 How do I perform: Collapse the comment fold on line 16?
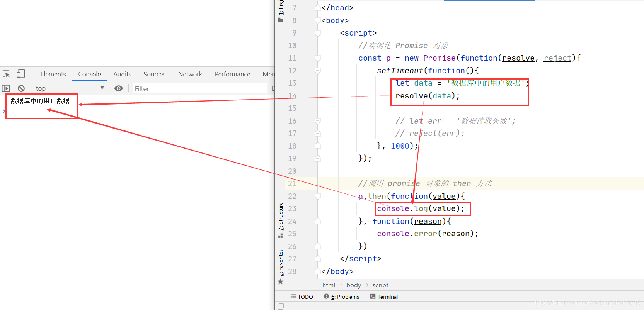pyautogui.click(x=318, y=121)
